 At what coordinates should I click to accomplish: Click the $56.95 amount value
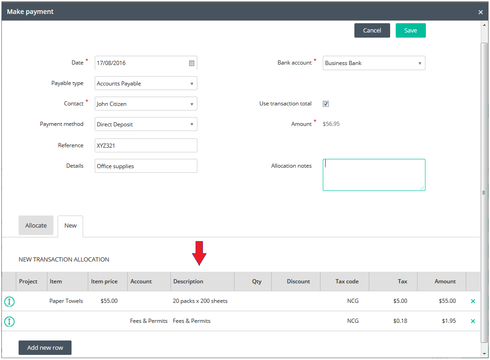click(331, 124)
